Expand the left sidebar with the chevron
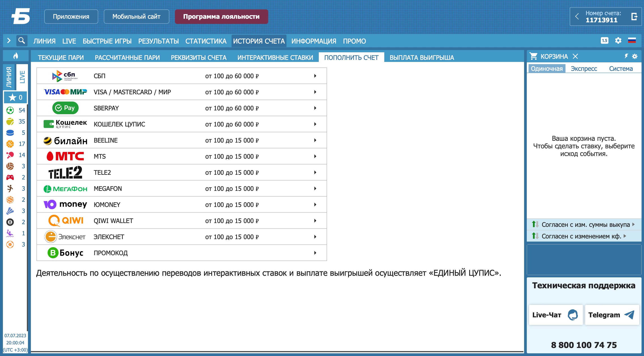This screenshot has height=356, width=644. [9, 40]
